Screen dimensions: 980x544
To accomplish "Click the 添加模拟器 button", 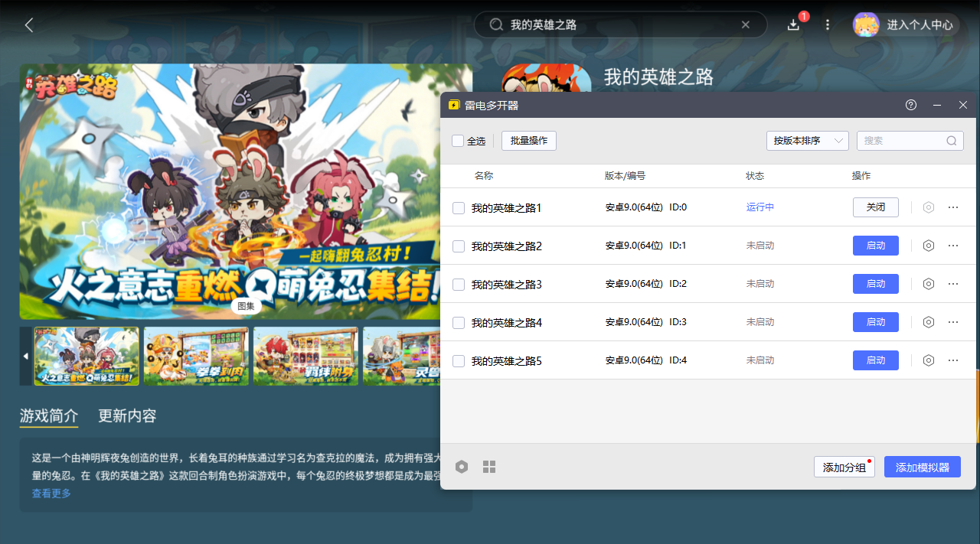I will 923,467.
